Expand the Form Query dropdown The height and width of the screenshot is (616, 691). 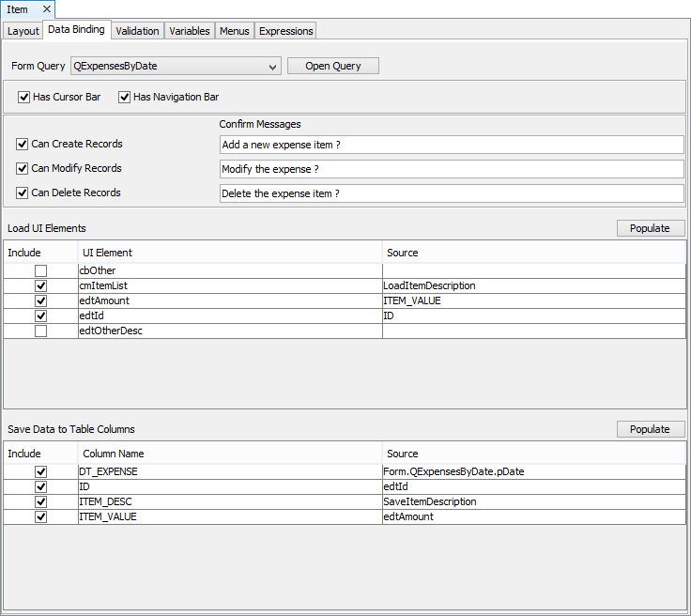point(272,67)
